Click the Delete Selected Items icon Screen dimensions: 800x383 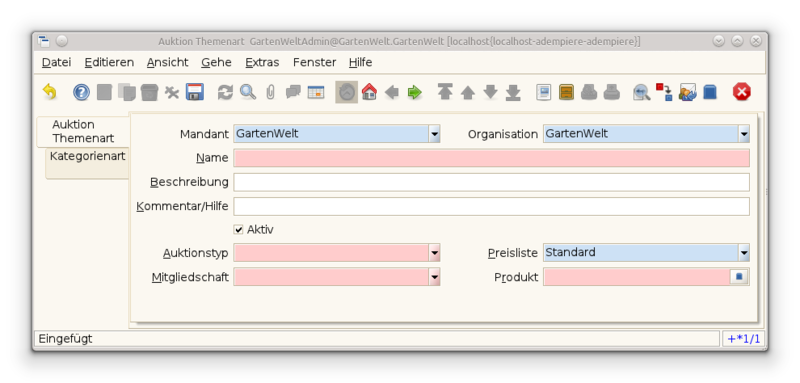[x=172, y=92]
